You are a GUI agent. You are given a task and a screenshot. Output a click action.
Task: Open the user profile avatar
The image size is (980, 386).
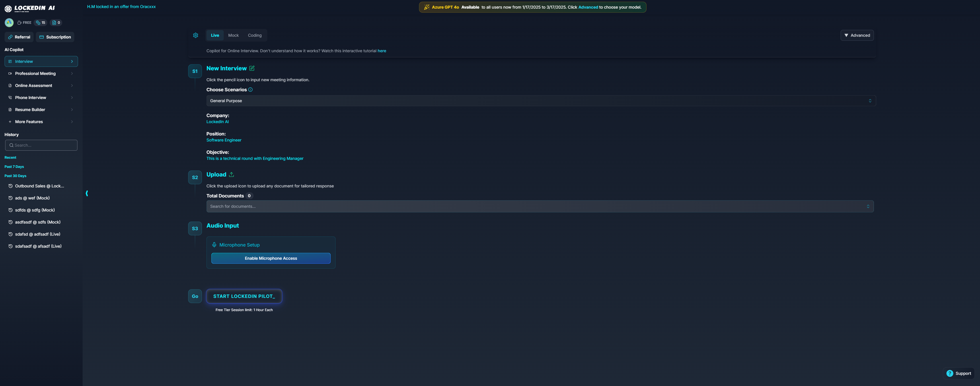[9, 22]
